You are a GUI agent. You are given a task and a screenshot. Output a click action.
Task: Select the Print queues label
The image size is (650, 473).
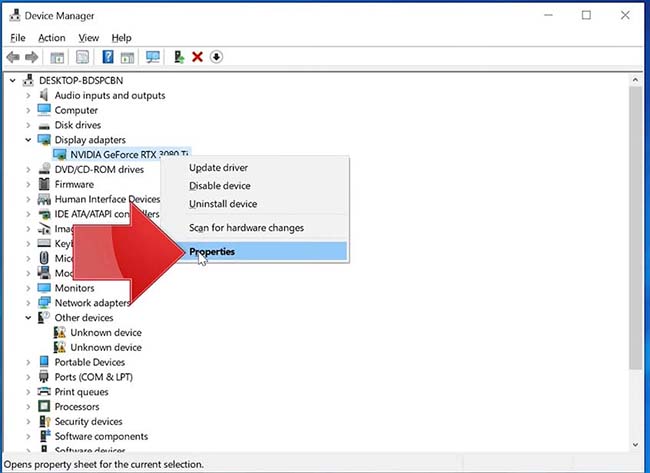[x=82, y=392]
